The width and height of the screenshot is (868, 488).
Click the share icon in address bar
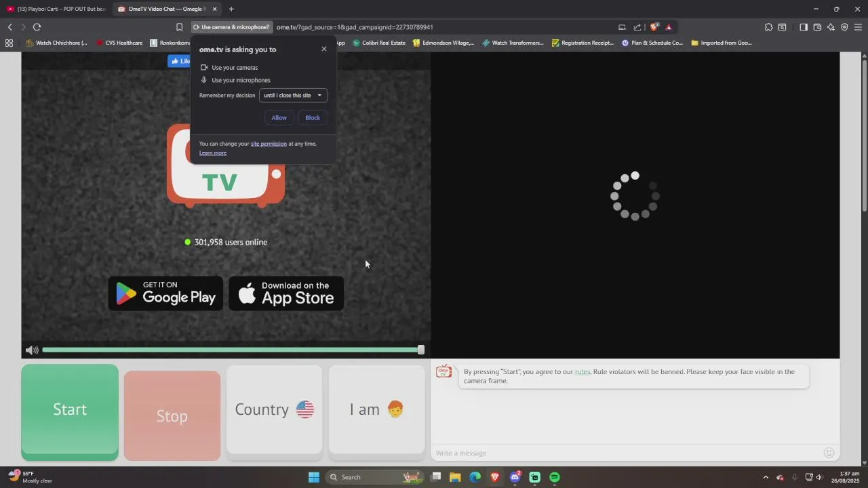pos(637,27)
